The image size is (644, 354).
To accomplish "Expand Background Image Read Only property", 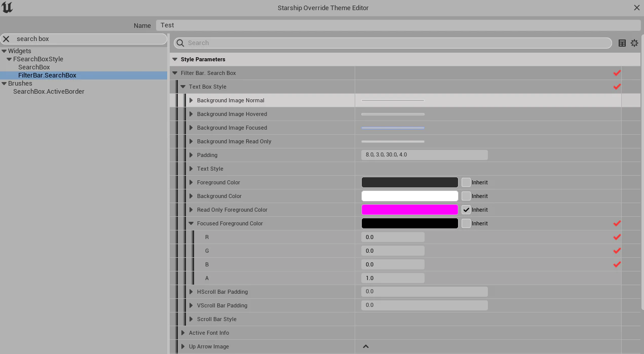I will coord(191,141).
